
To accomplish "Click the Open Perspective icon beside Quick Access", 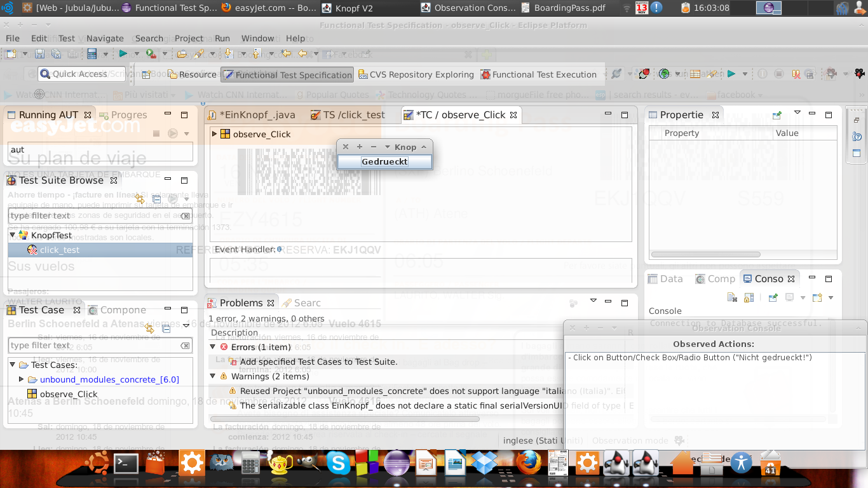I will tap(146, 74).
